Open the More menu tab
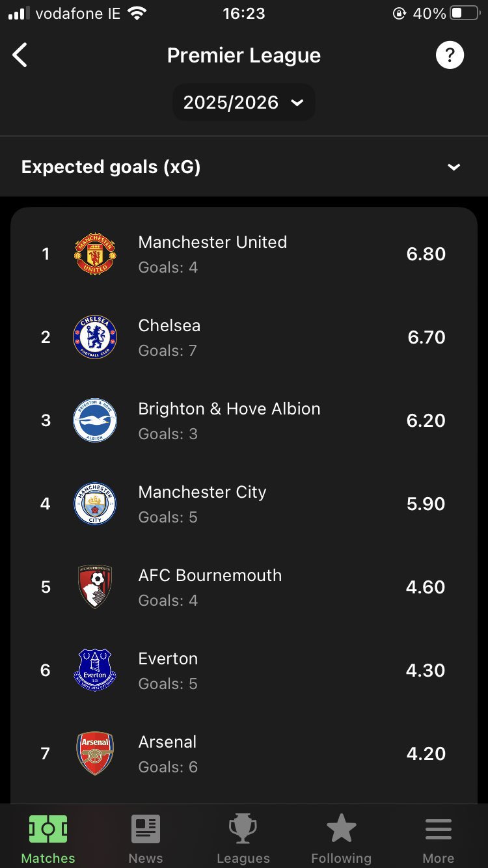The width and height of the screenshot is (488, 868). tap(439, 840)
